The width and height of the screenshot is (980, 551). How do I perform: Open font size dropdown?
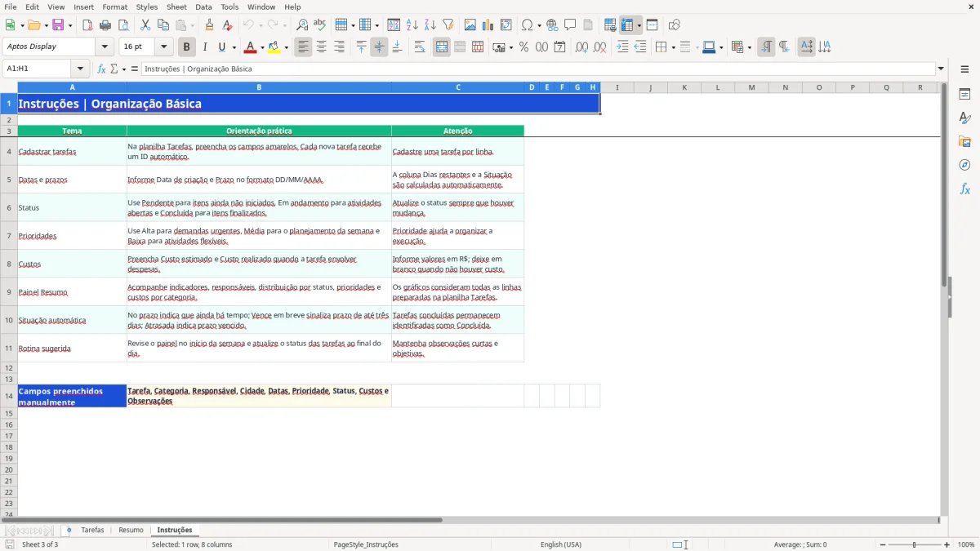point(164,47)
